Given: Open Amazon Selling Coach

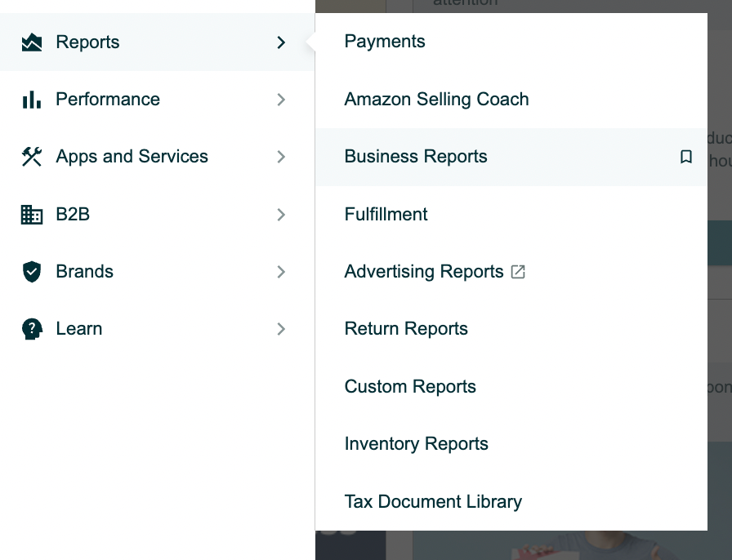Looking at the screenshot, I should point(511,100).
